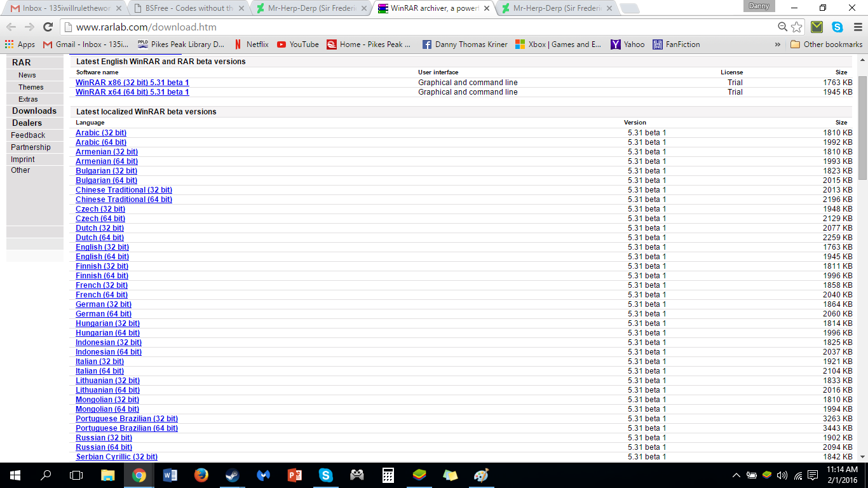Open the Dealers page from the sidebar
Screen dimensions: 868x488
point(27,123)
